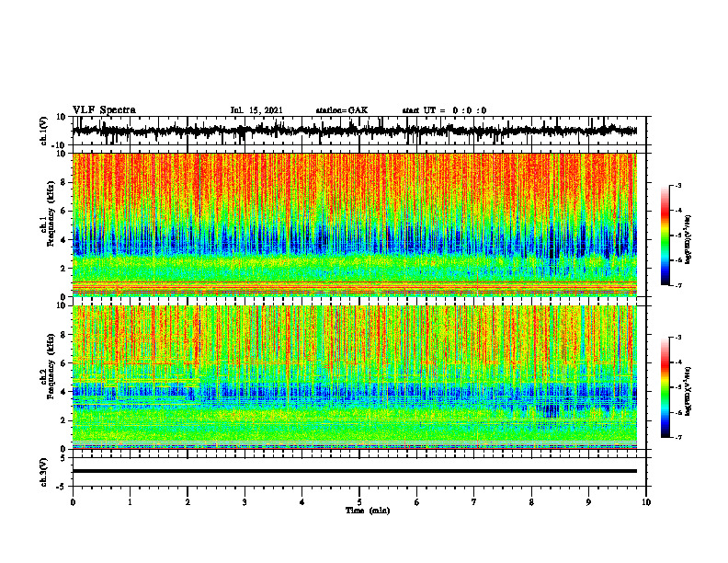Click the 9 tick on the time axis
The width and height of the screenshot is (728, 563).
(x=588, y=502)
